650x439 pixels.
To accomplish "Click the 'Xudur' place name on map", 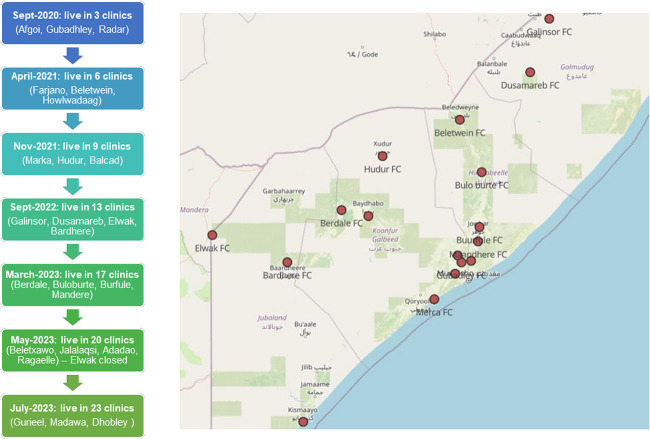I will point(382,144).
